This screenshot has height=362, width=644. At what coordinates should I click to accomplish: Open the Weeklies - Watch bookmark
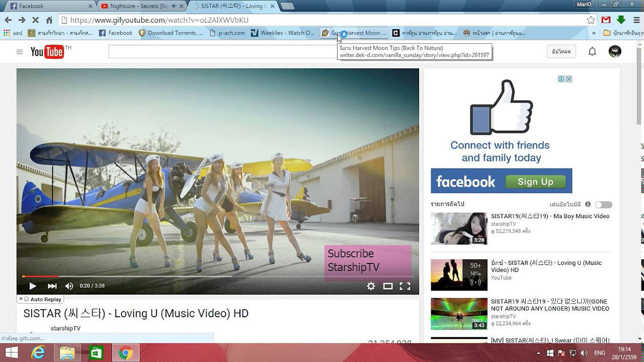tap(283, 33)
